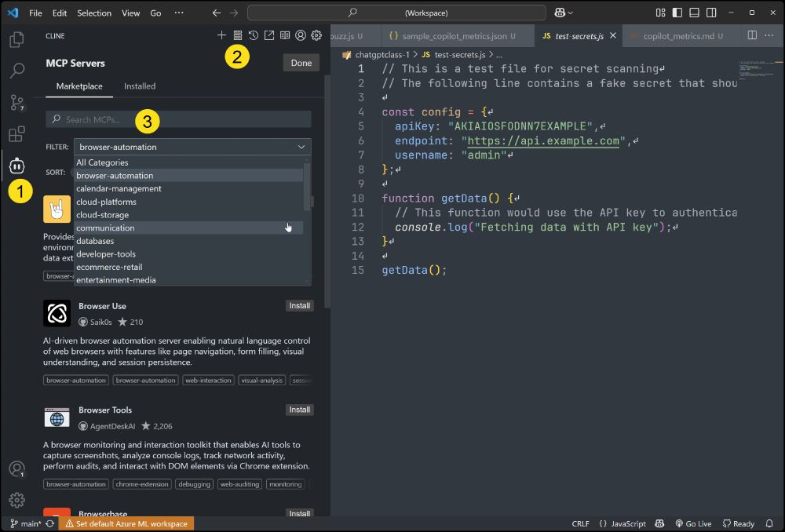Viewport: 785px width, 532px height.
Task: Toggle primary side bar visibility
Action: point(677,13)
